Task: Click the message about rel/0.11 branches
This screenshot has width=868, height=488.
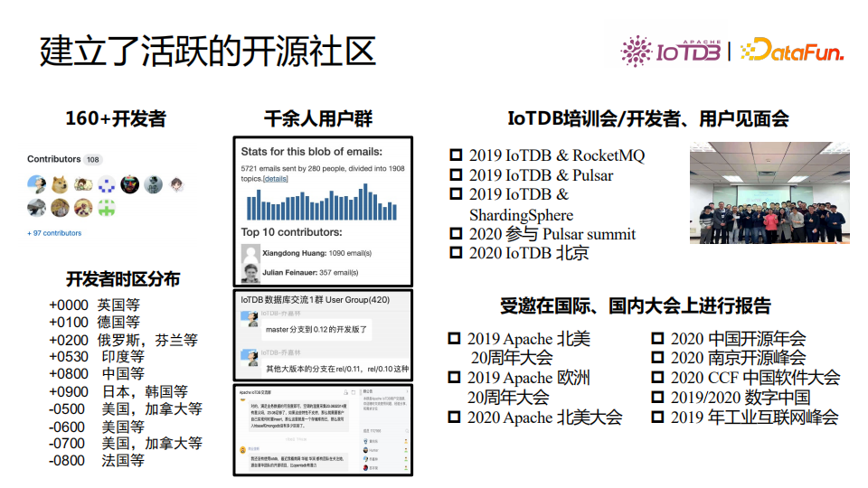Action: pyautogui.click(x=336, y=369)
